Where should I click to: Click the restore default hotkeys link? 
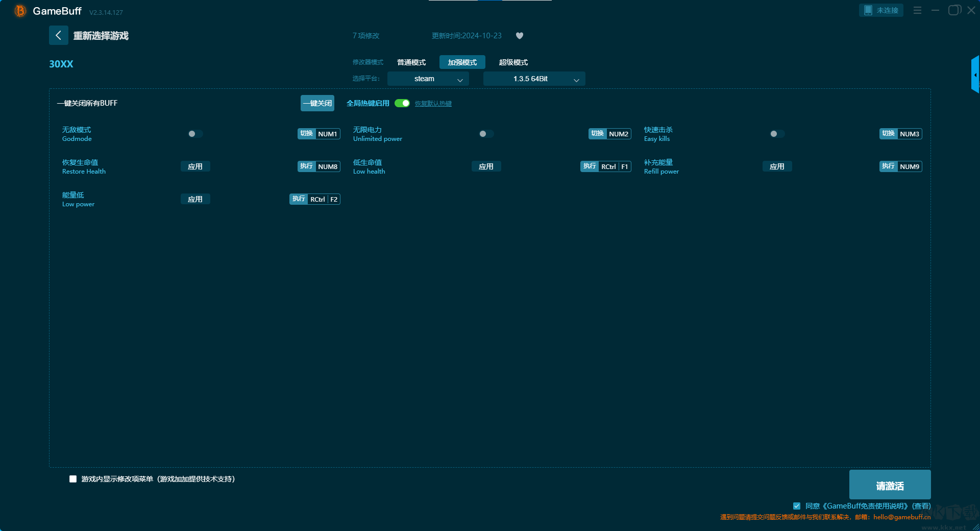(x=433, y=104)
